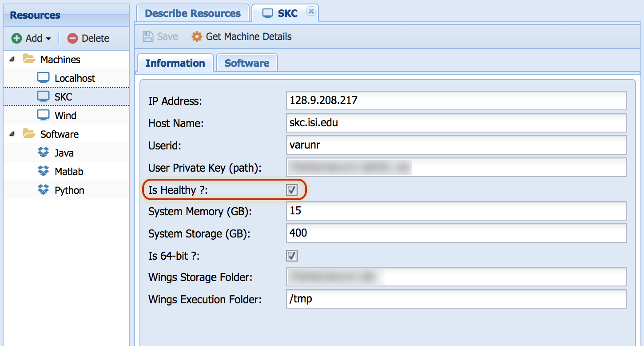The image size is (644, 346).
Task: Click the Wings Execution Folder field
Action: tap(456, 299)
